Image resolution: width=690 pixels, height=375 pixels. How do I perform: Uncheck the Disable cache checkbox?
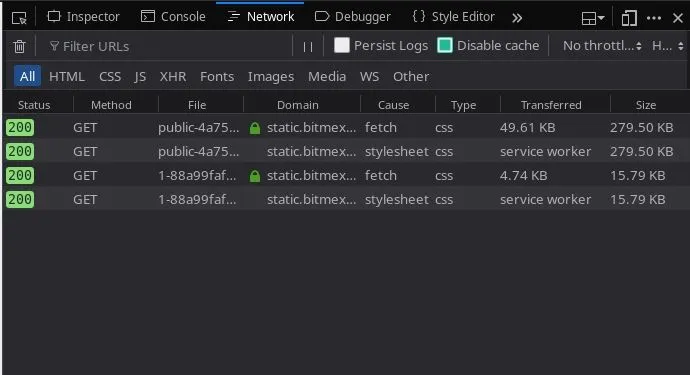click(x=445, y=45)
